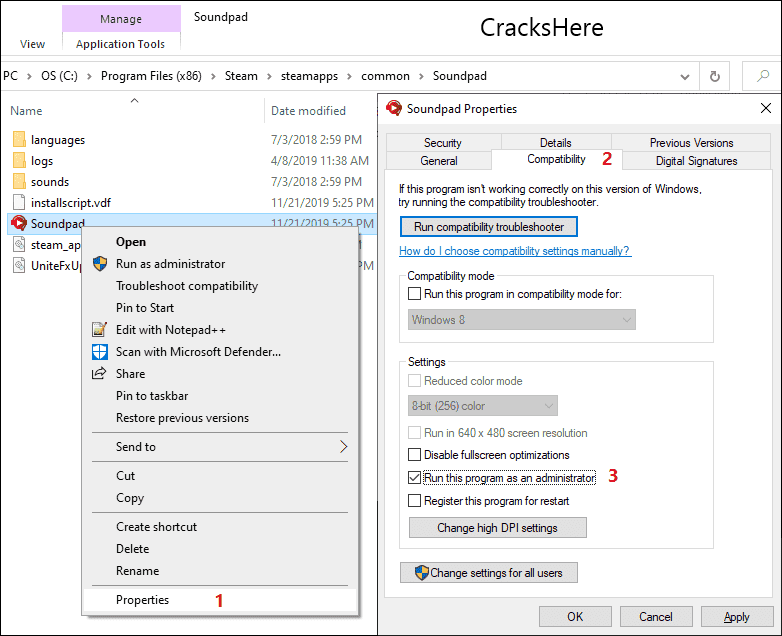
Task: Select Restore previous versions
Action: [220, 418]
